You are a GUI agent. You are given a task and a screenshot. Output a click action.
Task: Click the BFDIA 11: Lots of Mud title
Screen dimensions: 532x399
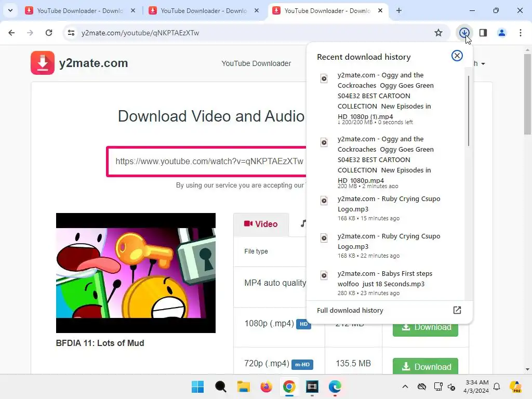pos(100,343)
